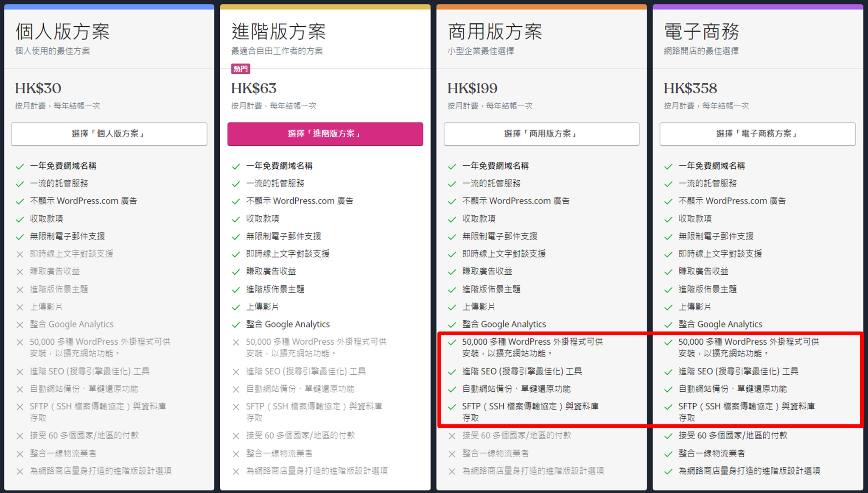Click the X icon beside 進階版 進階 SEO 工具
The width and height of the screenshot is (868, 493).
236,372
